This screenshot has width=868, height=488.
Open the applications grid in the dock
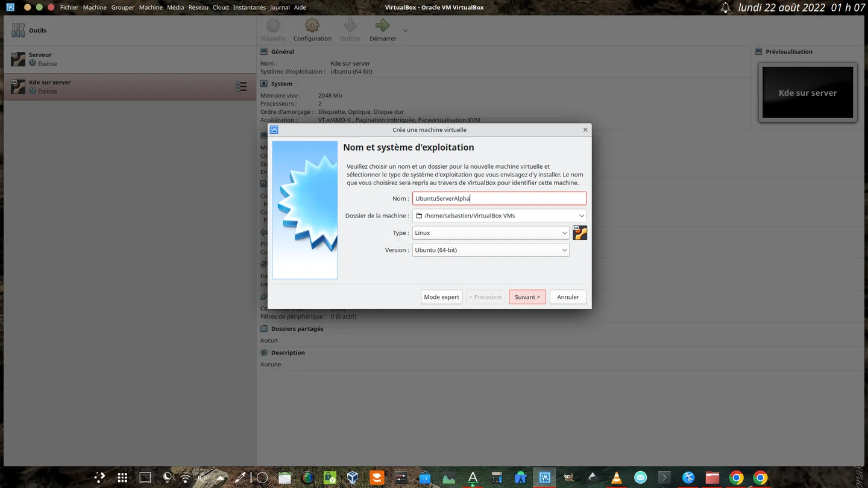coord(122,478)
